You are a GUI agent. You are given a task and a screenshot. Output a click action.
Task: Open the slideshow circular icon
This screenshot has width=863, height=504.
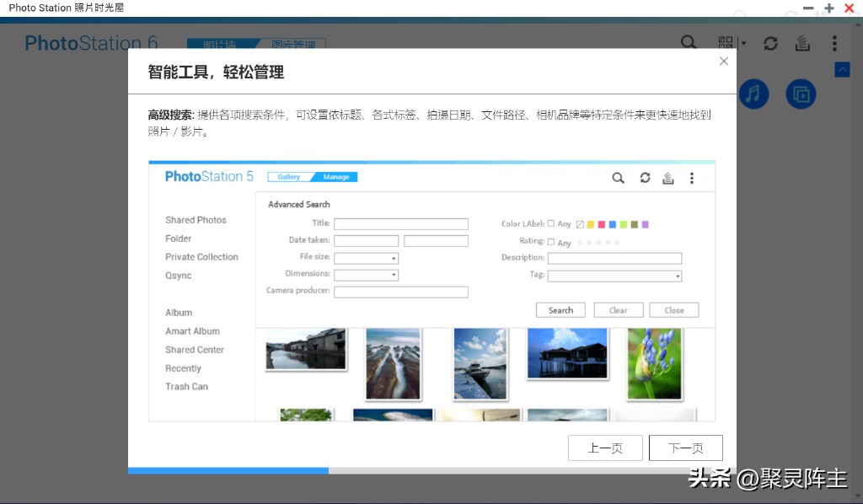point(801,94)
